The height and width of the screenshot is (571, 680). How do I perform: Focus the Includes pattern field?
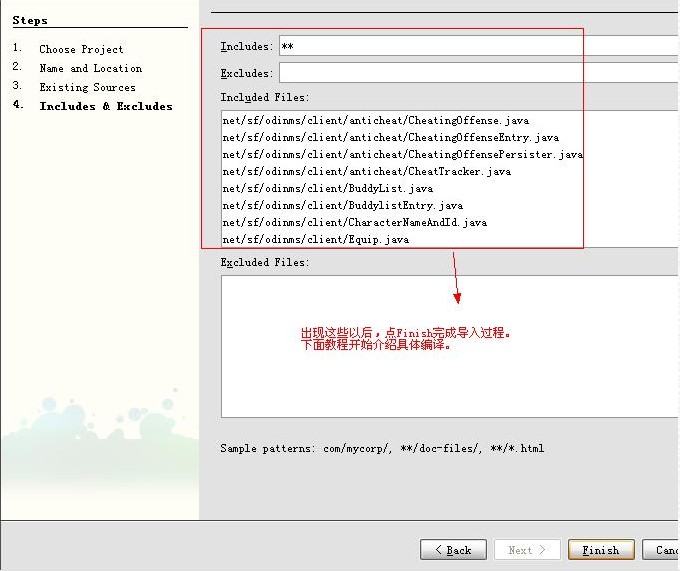(479, 46)
